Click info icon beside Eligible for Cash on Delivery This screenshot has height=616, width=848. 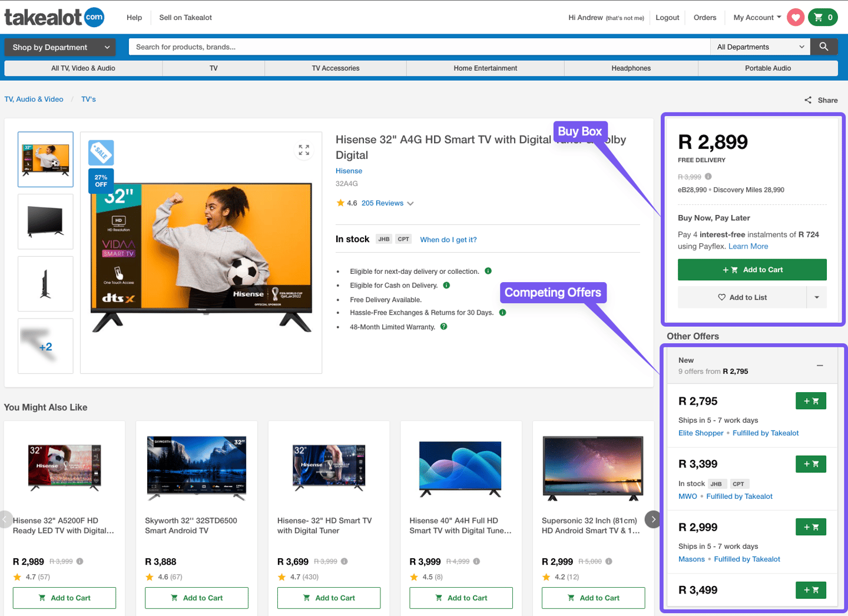tap(446, 285)
